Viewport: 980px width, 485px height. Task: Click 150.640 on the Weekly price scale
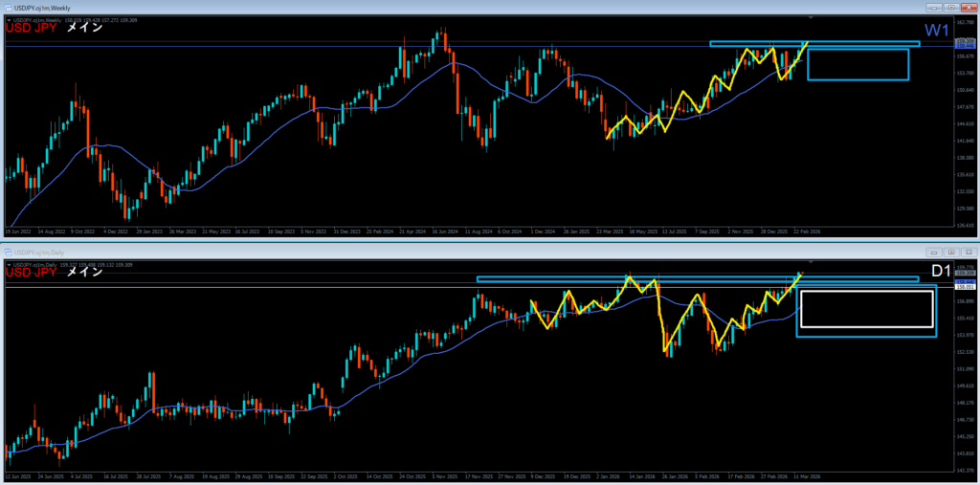[x=965, y=89]
